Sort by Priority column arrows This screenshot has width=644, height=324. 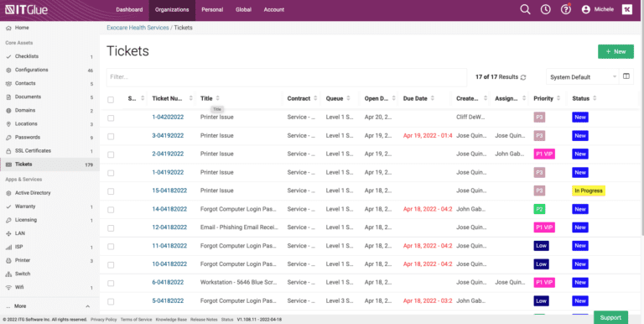pos(558,98)
